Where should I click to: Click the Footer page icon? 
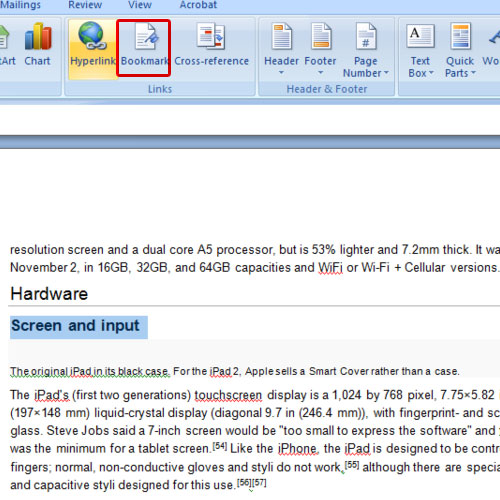pos(321,36)
